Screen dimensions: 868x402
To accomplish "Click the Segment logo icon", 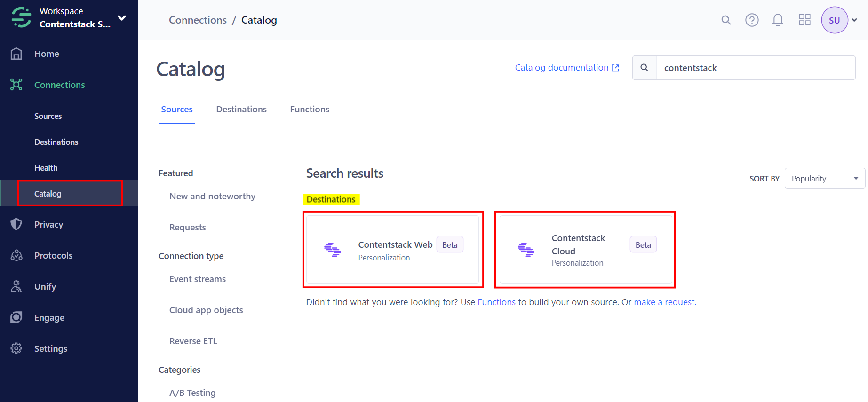I will pyautogui.click(x=21, y=17).
